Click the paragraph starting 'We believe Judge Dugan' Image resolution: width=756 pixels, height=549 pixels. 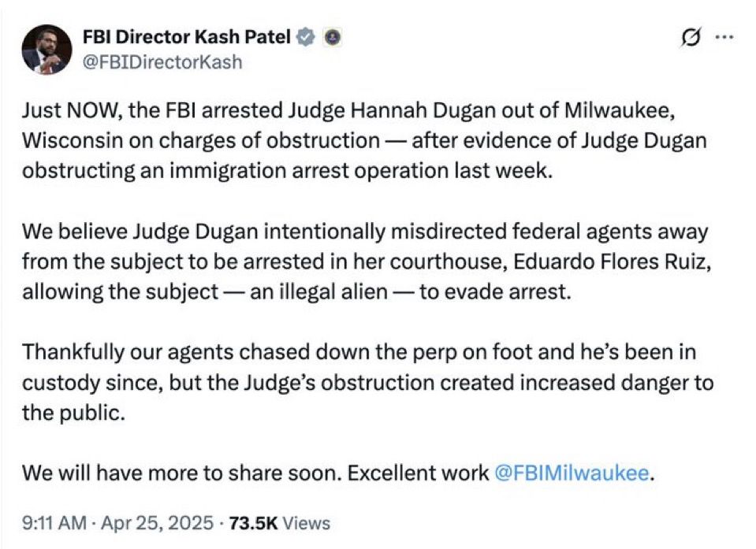tap(367, 262)
